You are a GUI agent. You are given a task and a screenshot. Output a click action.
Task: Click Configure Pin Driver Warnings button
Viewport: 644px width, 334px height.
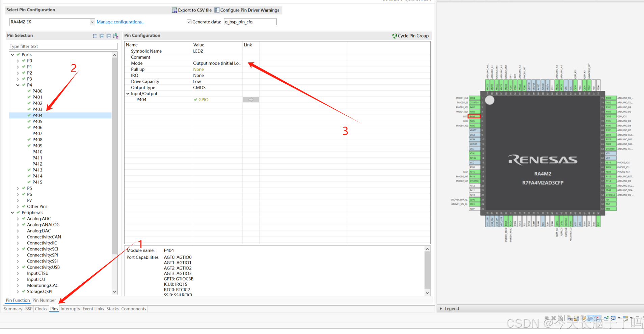coord(247,10)
